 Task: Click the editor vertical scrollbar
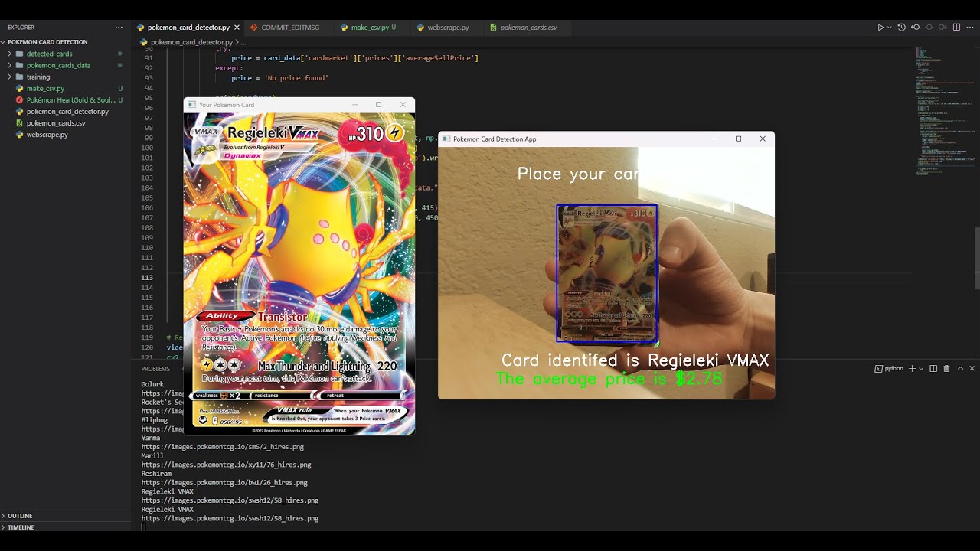point(977,260)
